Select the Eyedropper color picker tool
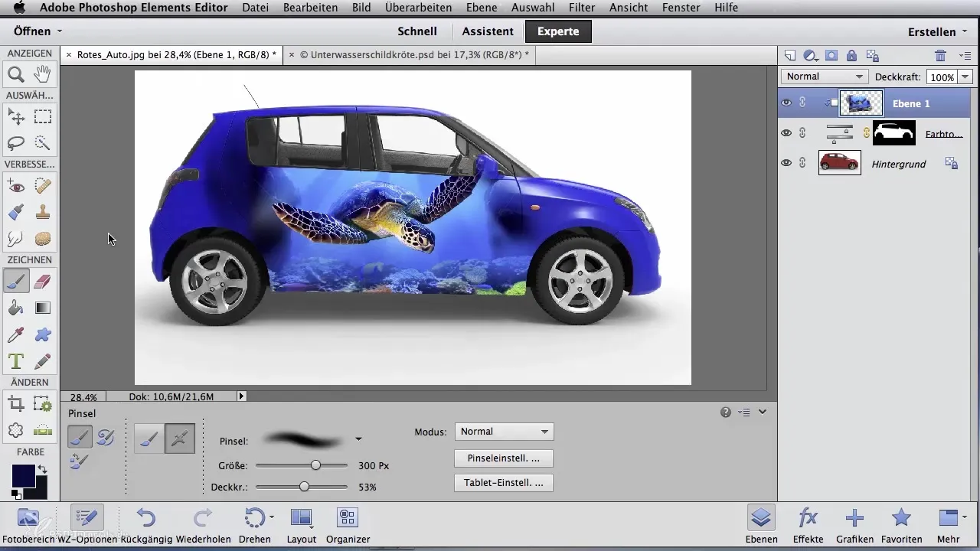 coord(16,334)
